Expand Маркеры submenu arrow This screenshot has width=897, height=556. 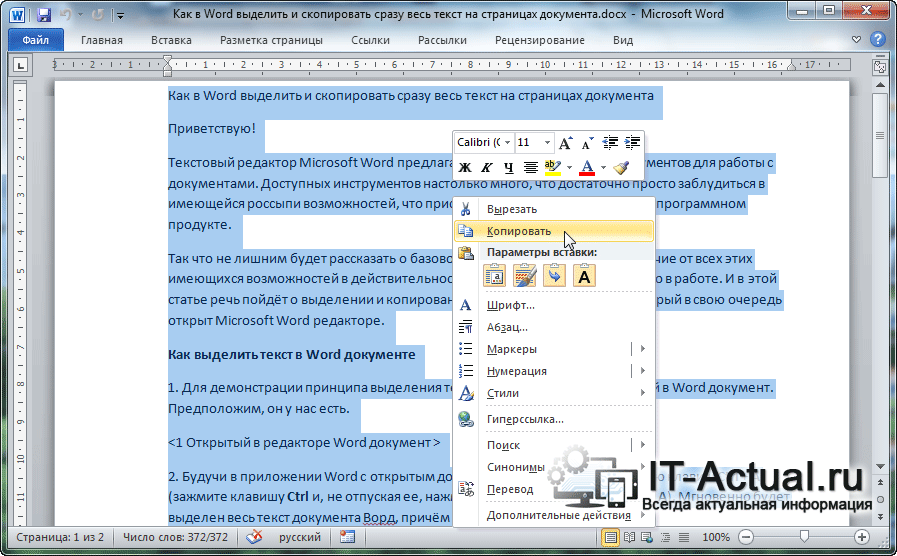[x=642, y=349]
